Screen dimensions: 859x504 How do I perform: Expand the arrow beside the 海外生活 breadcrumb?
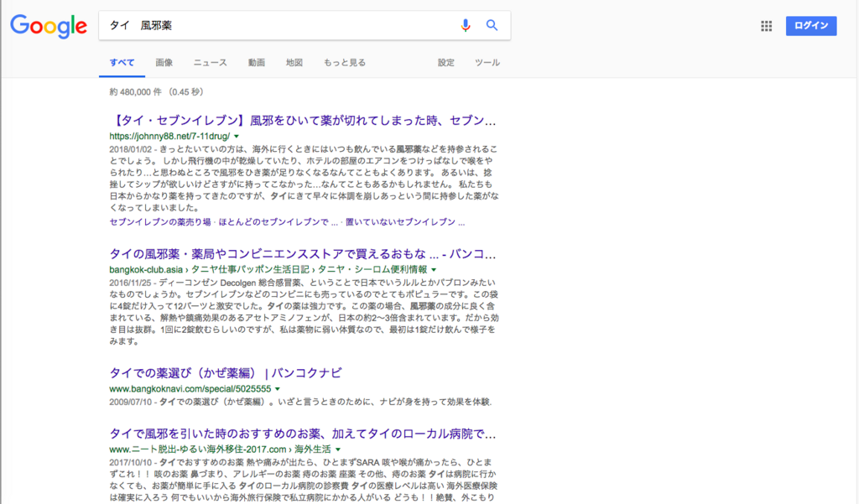pos(338,449)
